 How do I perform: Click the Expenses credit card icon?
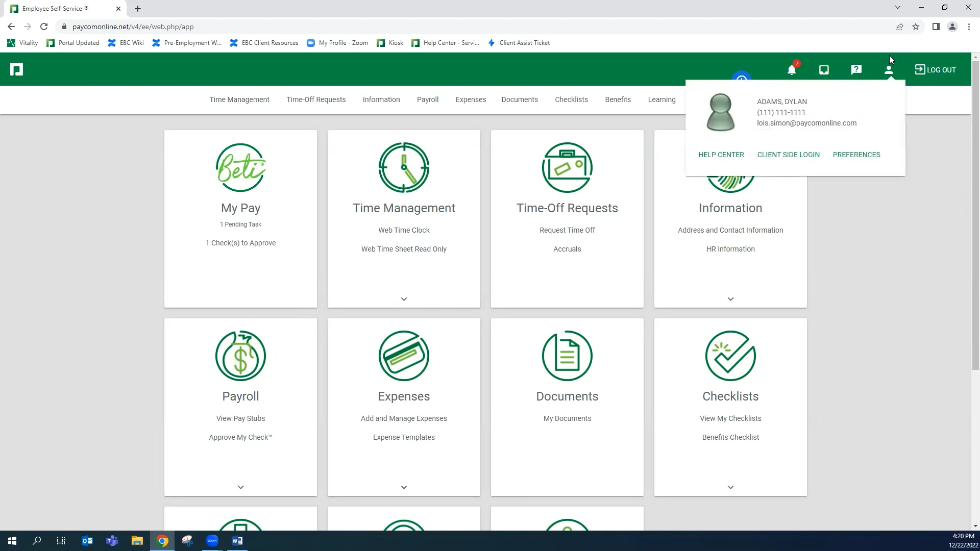pyautogui.click(x=404, y=356)
